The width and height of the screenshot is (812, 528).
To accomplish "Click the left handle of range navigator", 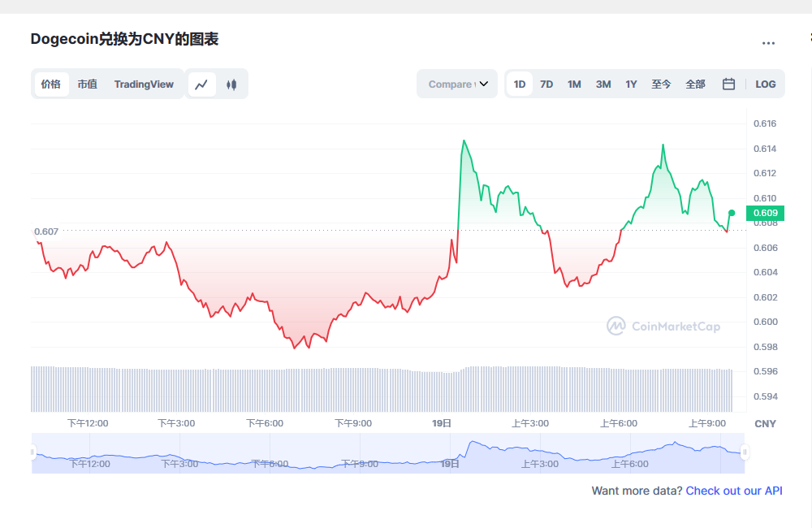I will click(x=32, y=452).
